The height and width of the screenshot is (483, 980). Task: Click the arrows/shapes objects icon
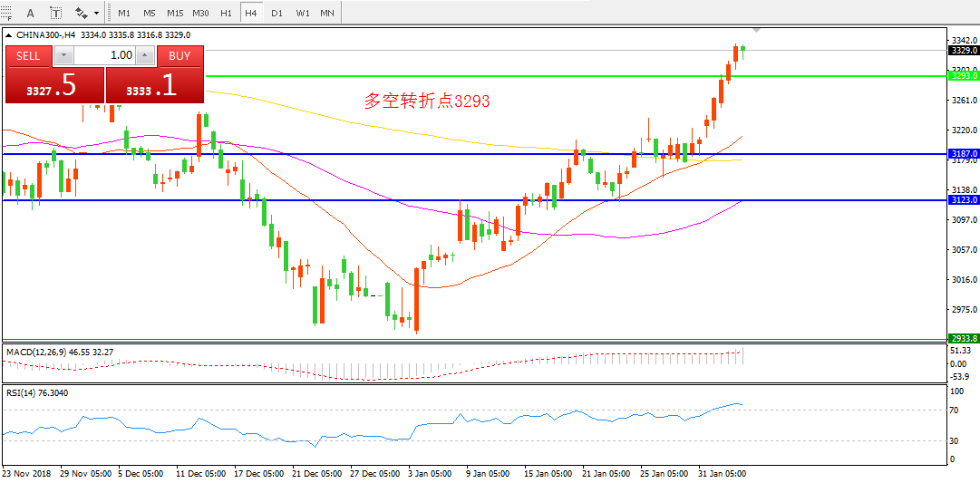[81, 13]
